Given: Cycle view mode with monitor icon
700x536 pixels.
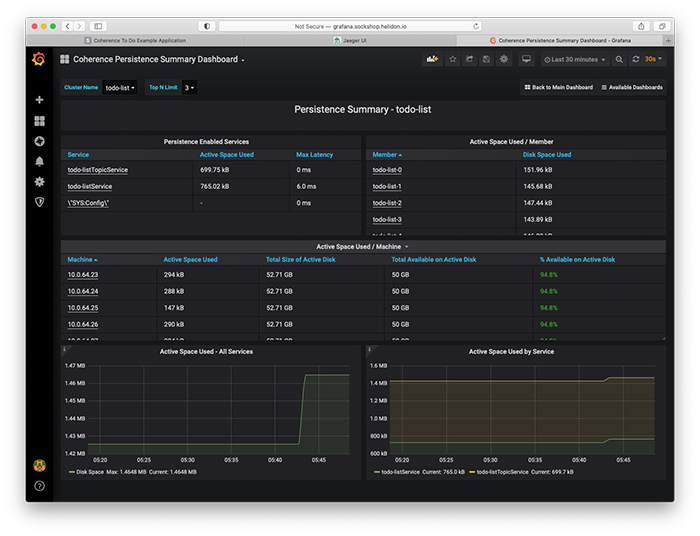Looking at the screenshot, I should click(x=526, y=59).
